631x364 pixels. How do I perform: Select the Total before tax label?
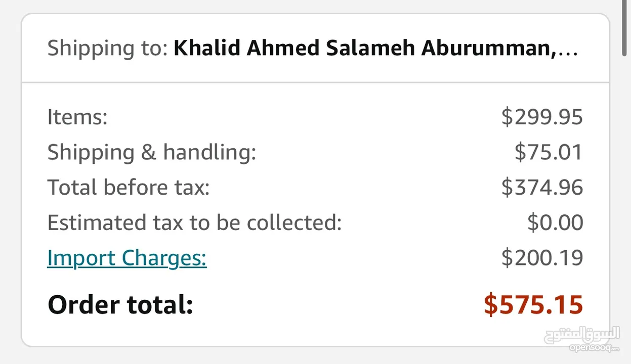[129, 188]
